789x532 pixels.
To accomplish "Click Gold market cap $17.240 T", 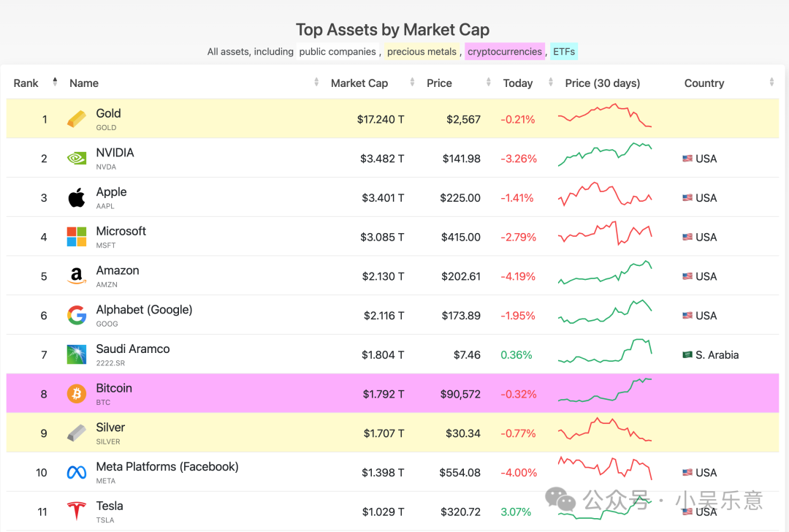I will click(x=381, y=119).
